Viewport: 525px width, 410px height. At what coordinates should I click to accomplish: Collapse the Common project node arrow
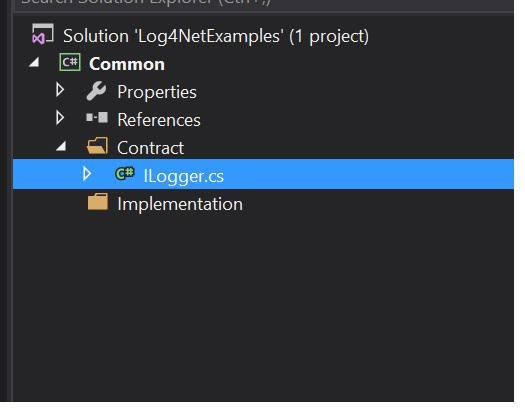[x=34, y=62]
